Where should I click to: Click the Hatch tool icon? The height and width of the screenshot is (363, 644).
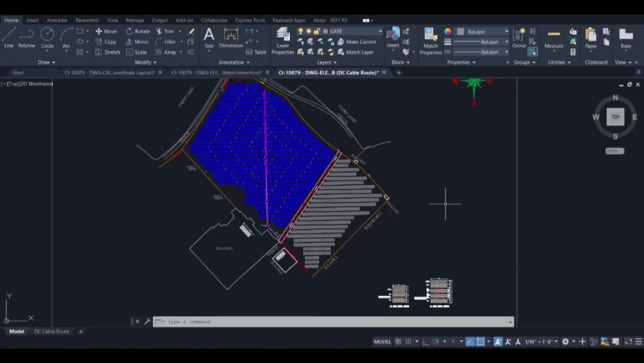click(80, 52)
